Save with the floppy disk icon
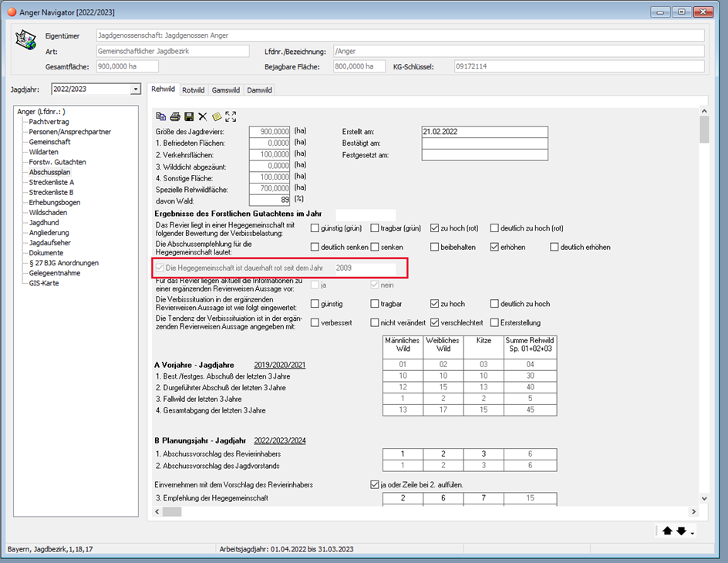This screenshot has height=563, width=728. [189, 116]
